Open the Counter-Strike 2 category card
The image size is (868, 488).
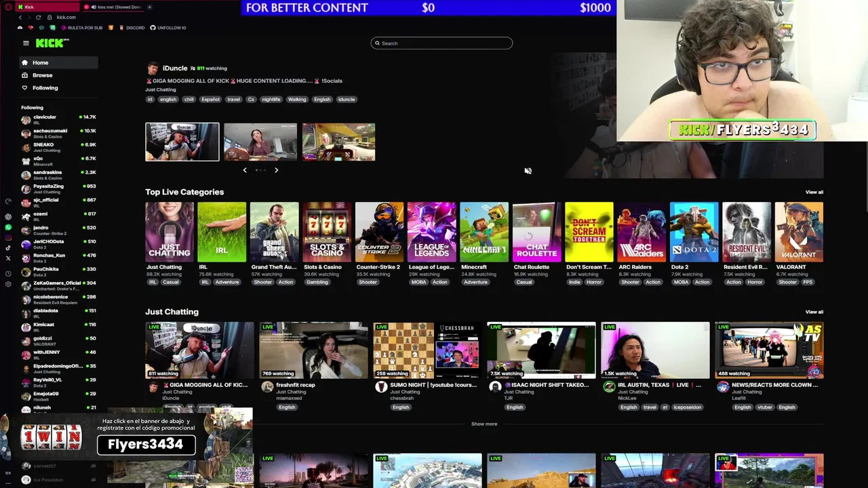point(379,232)
